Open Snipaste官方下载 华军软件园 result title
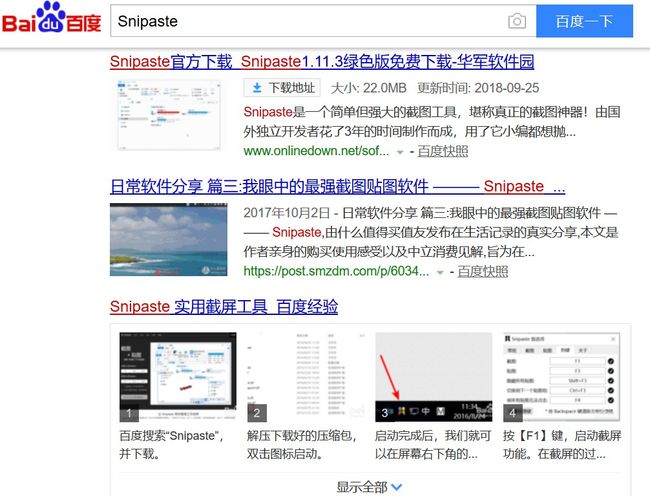The height and width of the screenshot is (496, 650). 322,62
